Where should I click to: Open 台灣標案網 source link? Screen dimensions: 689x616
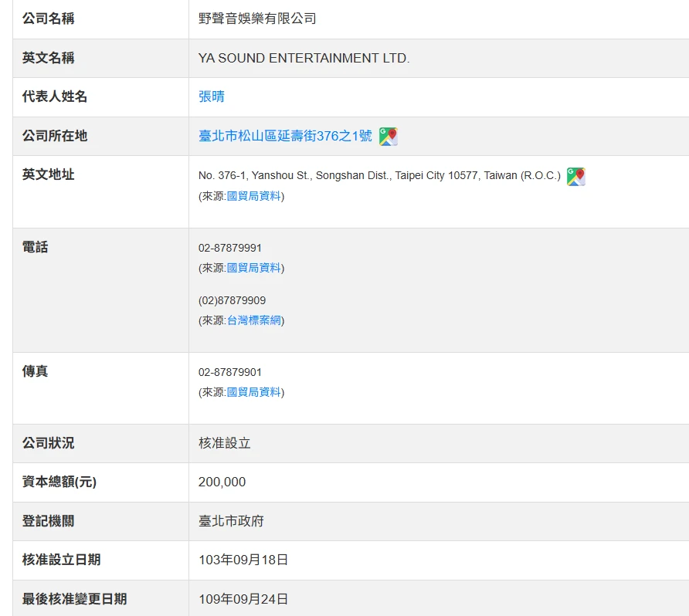click(253, 320)
